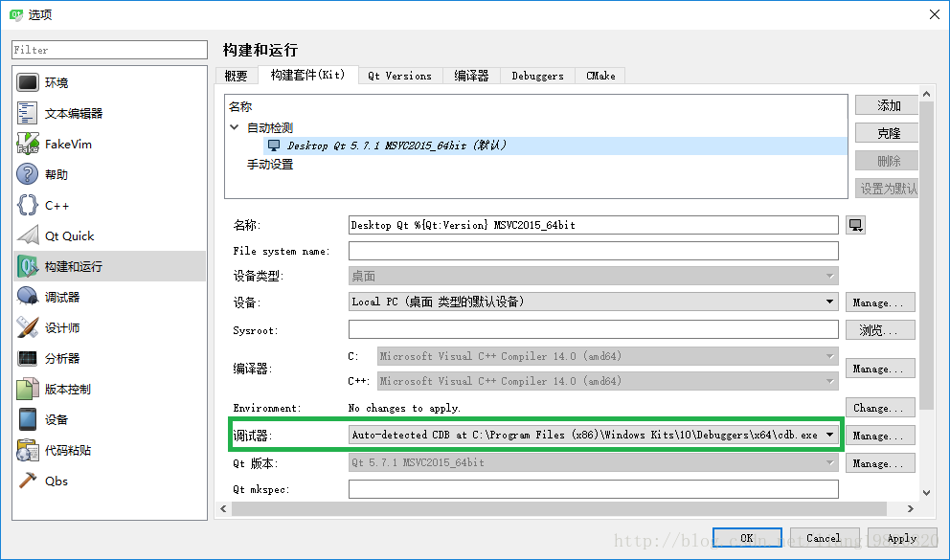Select the C++ braces category icon
The height and width of the screenshot is (560, 950).
point(28,205)
